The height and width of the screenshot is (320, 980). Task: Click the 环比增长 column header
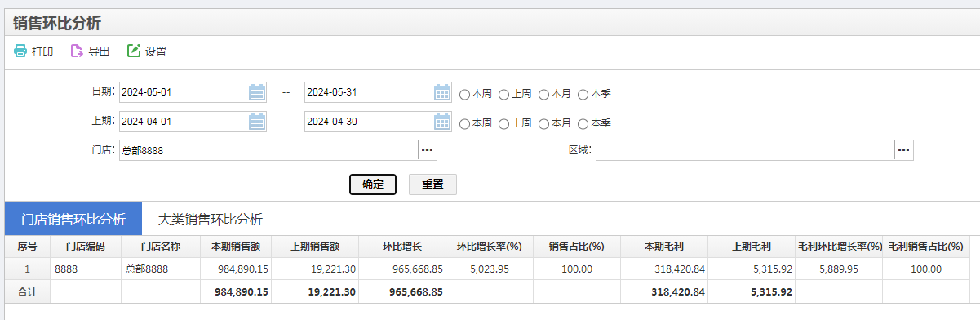coord(401,247)
